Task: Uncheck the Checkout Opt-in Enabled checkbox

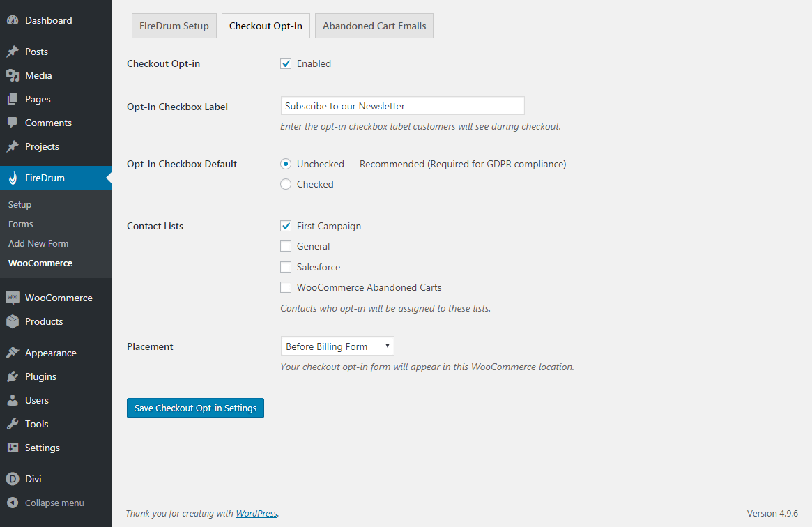Action: coord(286,63)
